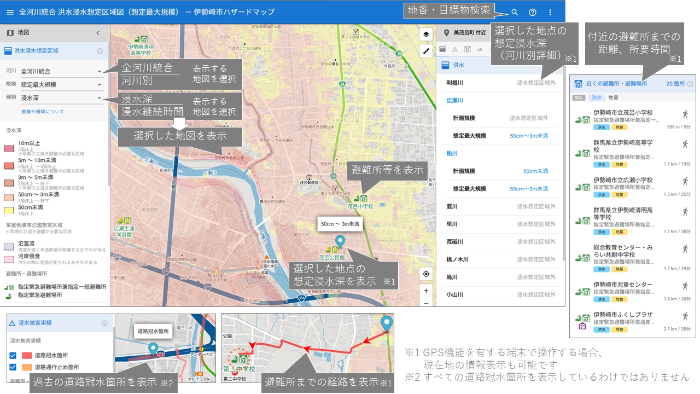Screen dimensions: 700x394
Task: Select the fourth hazard tab icon
Action: click(480, 49)
